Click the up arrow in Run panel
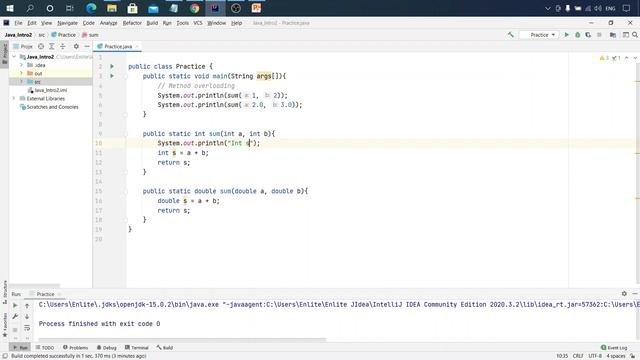This screenshot has height=360, width=640. click(x=27, y=305)
